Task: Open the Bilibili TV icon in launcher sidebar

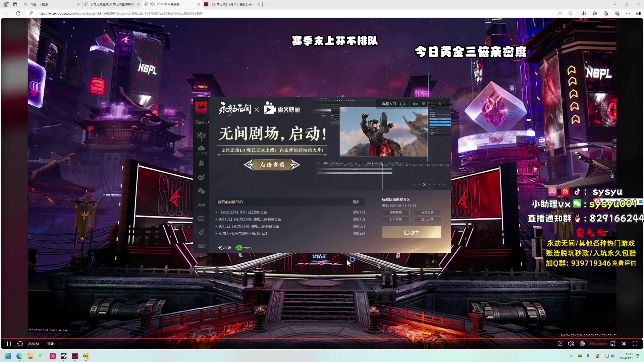Action: tap(201, 219)
